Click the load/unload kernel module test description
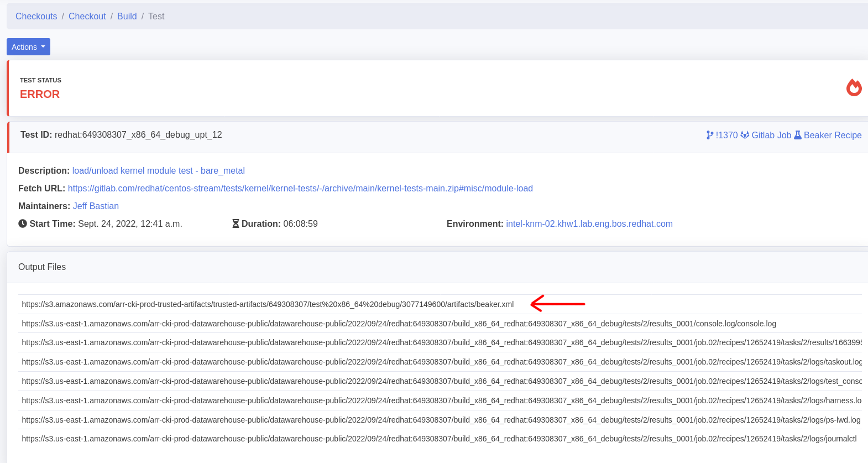Viewport: 868px width, 463px height. (x=158, y=170)
